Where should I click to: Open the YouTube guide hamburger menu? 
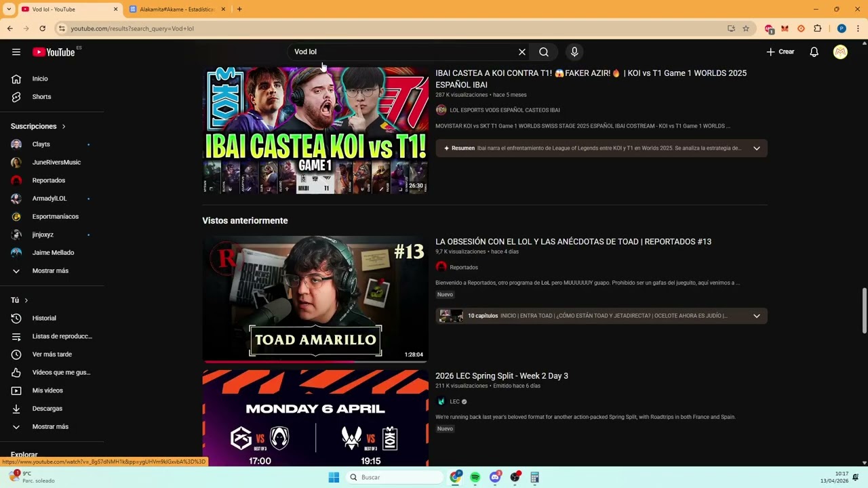coord(16,52)
